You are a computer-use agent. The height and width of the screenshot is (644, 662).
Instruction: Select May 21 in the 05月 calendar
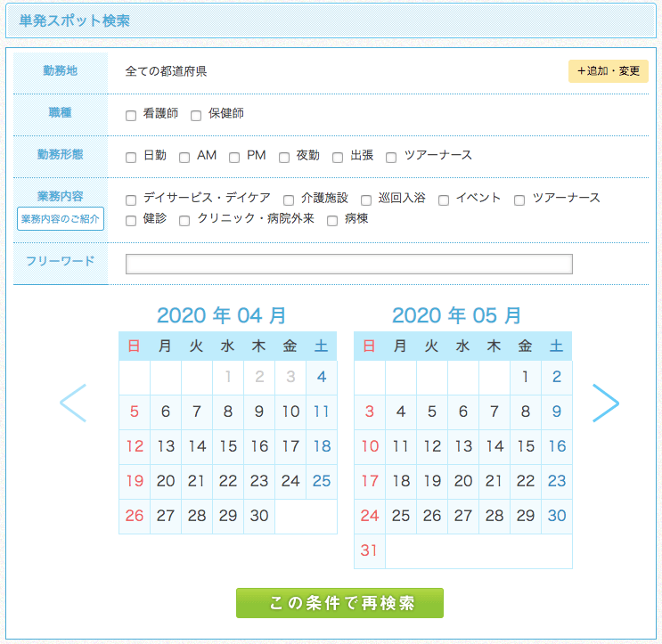point(494,482)
